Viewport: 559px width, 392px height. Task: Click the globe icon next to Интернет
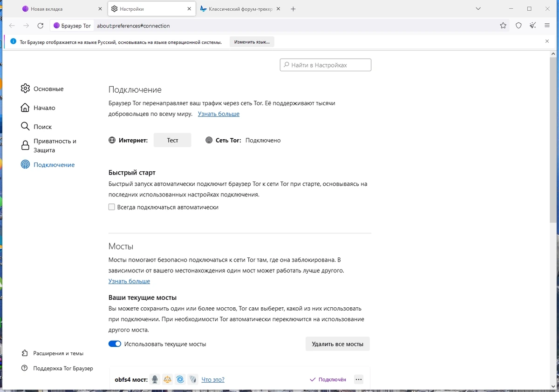[x=112, y=140]
